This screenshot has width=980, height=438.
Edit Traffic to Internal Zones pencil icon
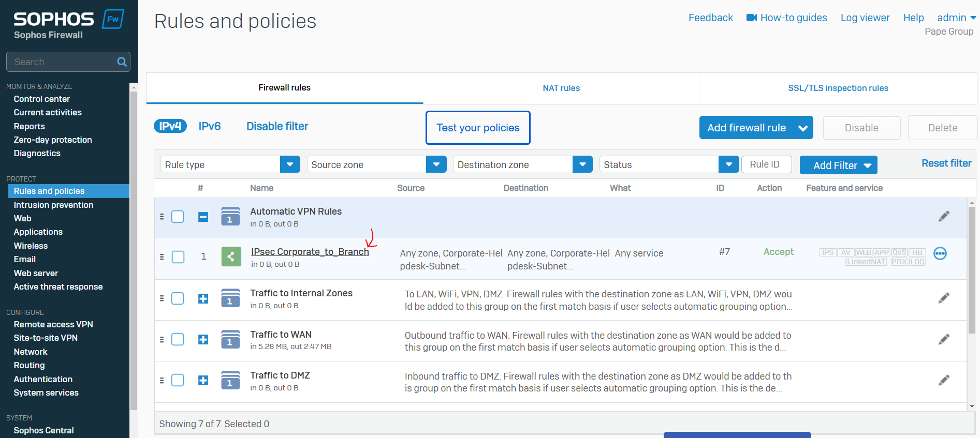click(x=944, y=298)
